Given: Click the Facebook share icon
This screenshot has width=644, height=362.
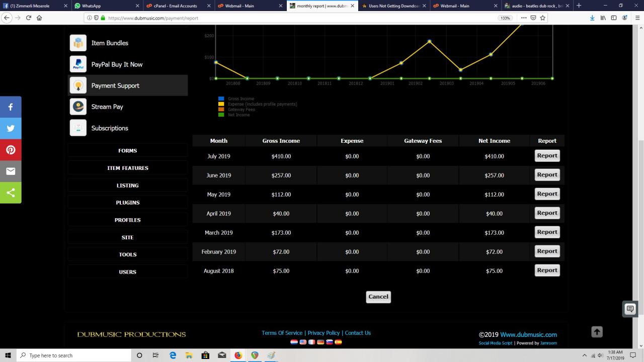Looking at the screenshot, I should pyautogui.click(x=11, y=107).
